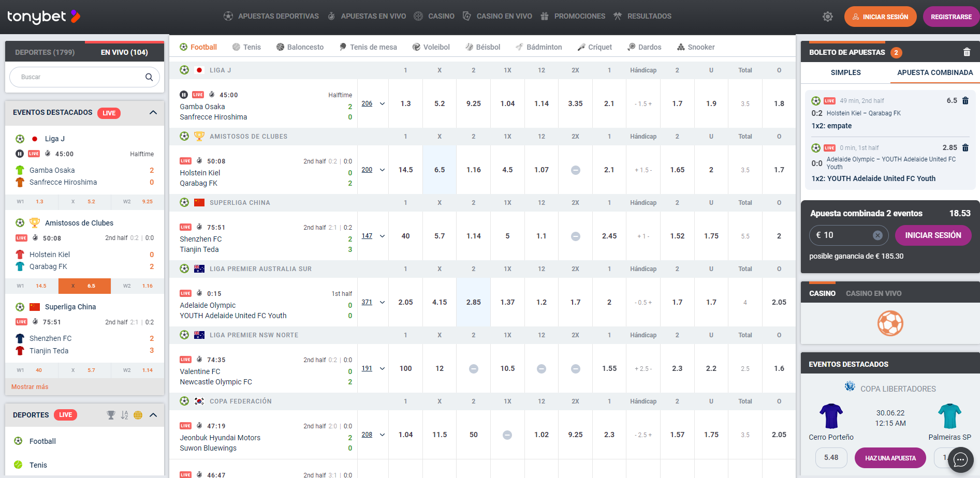
Task: Select W1 40 in sidebar Superliga China card
Action: (x=32, y=370)
